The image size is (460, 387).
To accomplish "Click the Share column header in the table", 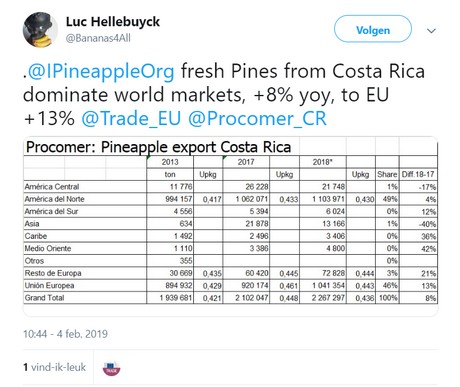I will (387, 174).
